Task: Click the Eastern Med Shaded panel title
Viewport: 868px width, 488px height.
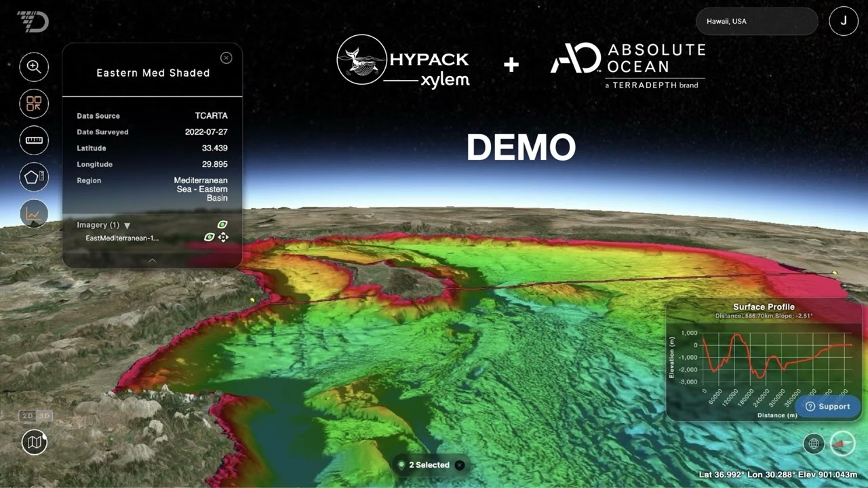Action: (153, 73)
